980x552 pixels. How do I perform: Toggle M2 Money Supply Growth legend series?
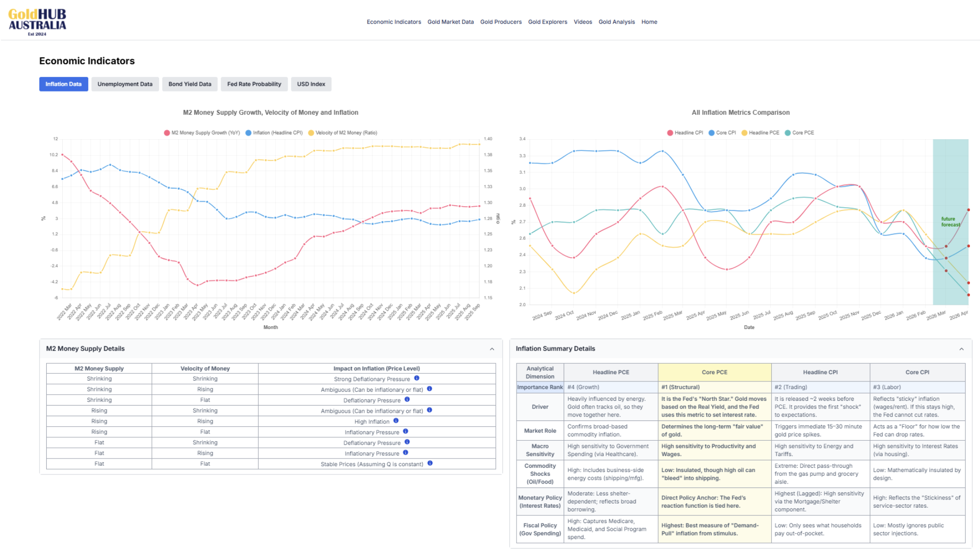point(202,133)
